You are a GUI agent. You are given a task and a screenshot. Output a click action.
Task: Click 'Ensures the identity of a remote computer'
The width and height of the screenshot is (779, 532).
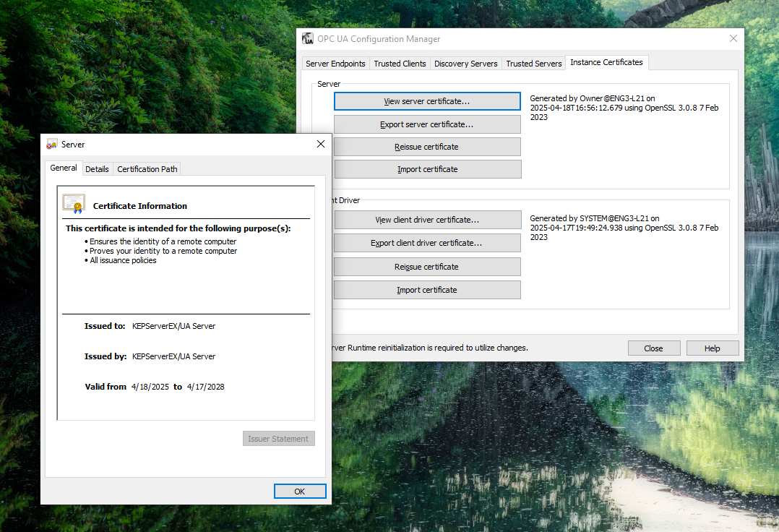163,241
